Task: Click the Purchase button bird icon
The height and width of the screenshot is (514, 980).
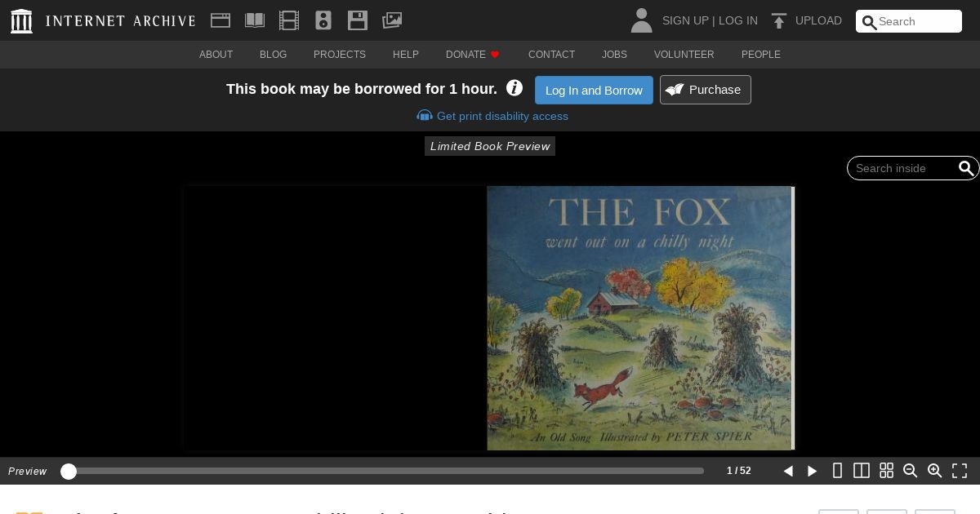Action: [675, 90]
